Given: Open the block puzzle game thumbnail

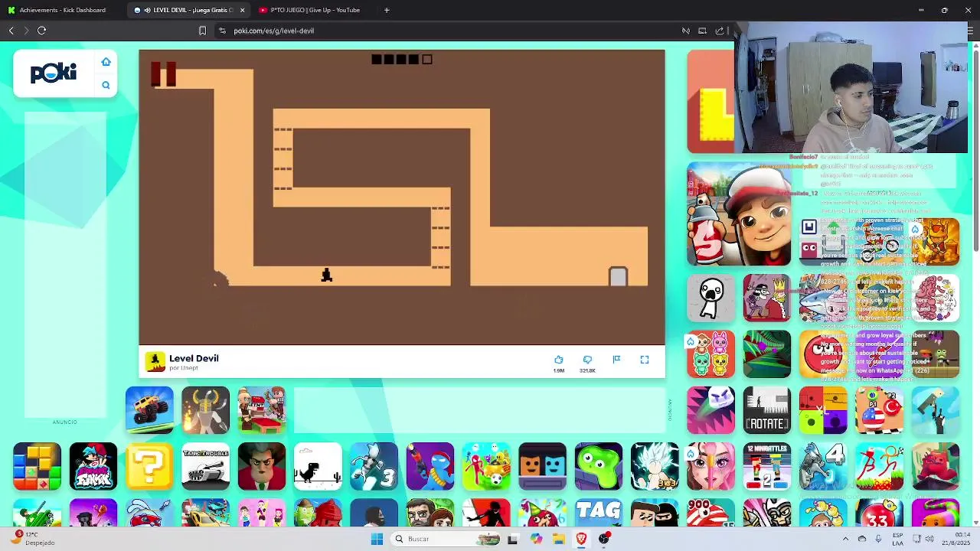Looking at the screenshot, I should click(x=37, y=466).
